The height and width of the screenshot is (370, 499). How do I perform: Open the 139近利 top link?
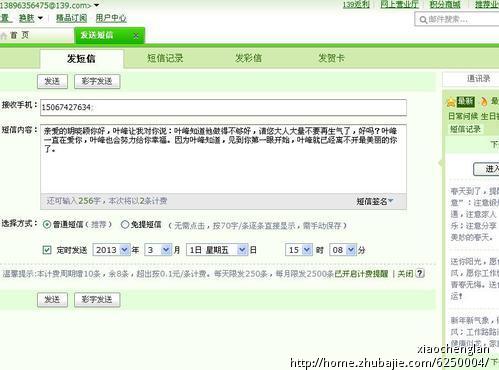coord(356,4)
